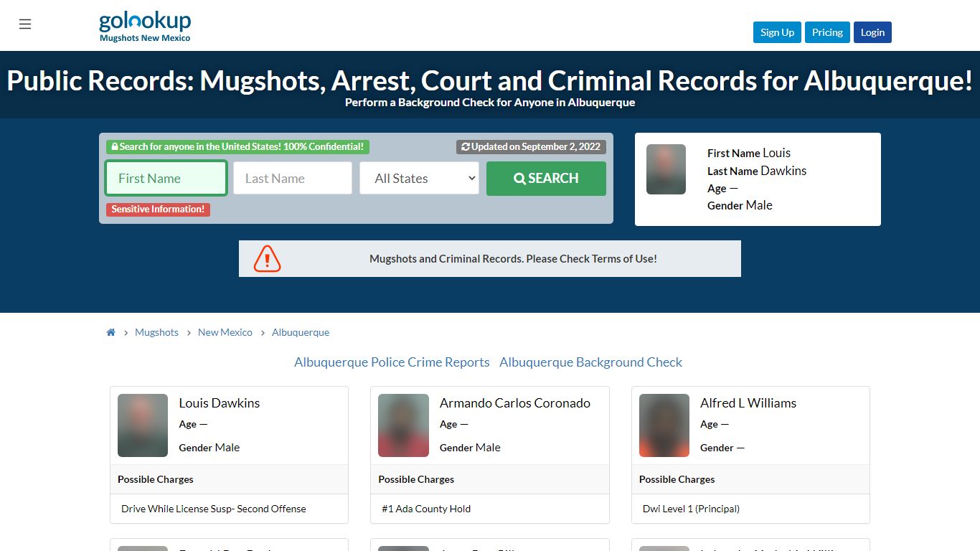Click the Sensitive Information! badge
Screen dimensions: 980x551
tap(158, 209)
